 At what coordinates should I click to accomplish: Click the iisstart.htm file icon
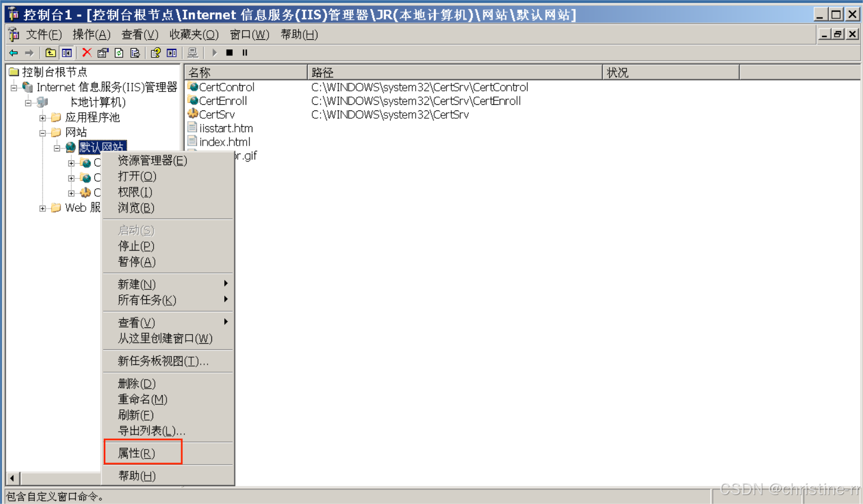192,128
